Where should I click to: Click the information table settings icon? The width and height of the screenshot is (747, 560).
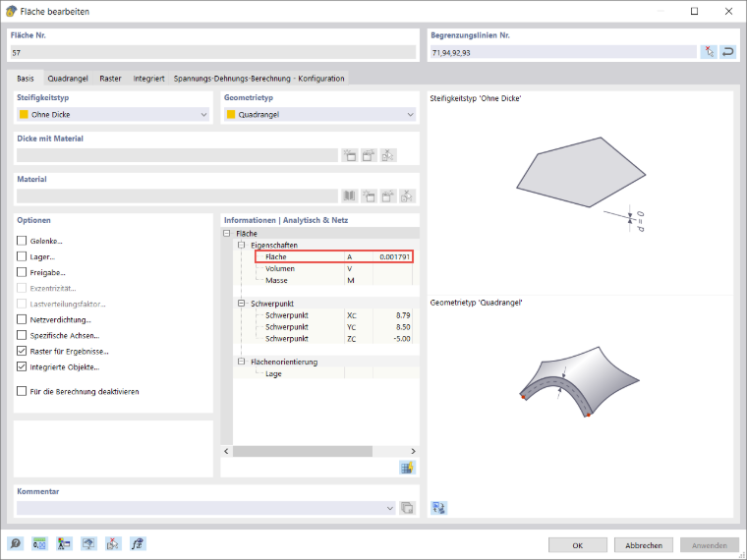(407, 468)
